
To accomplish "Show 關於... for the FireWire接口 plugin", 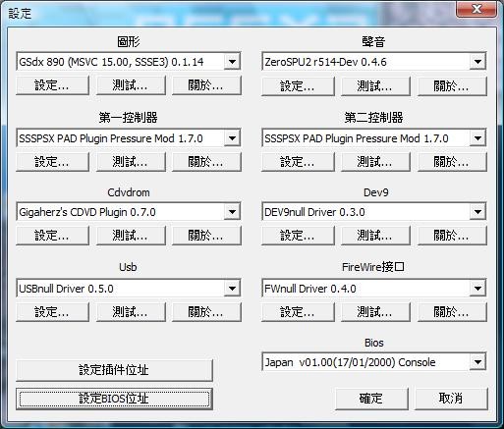I will [x=452, y=312].
